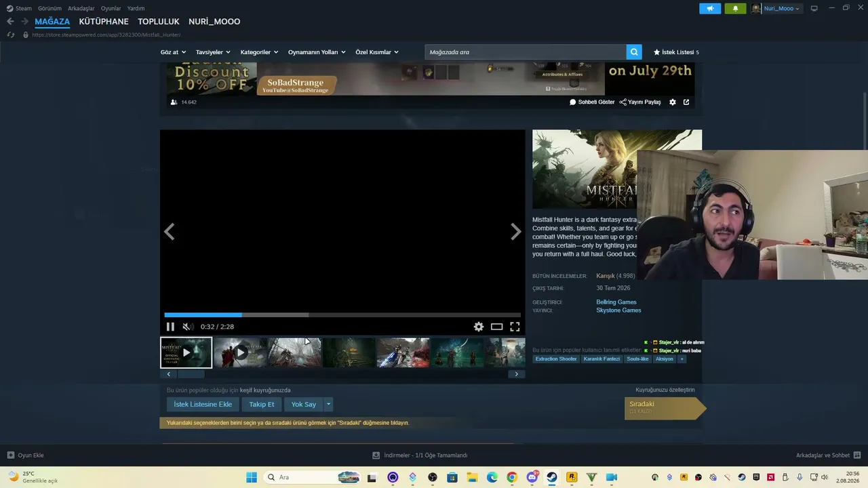Viewport: 868px width, 488px height.
Task: Expand the Tavsiyeler dropdown menu
Action: tap(213, 52)
